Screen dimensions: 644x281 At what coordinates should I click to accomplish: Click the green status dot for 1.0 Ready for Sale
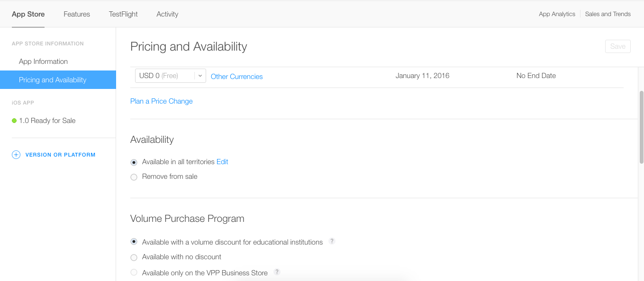click(x=14, y=121)
